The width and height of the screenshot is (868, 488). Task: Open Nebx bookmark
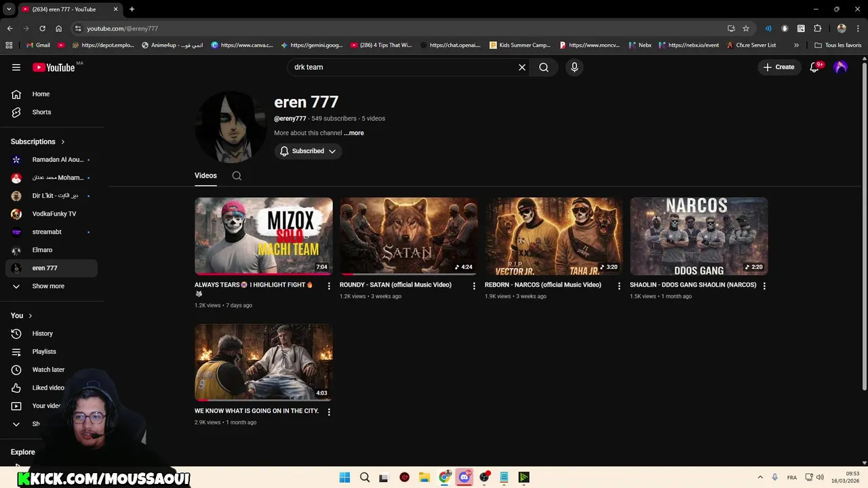click(x=639, y=45)
